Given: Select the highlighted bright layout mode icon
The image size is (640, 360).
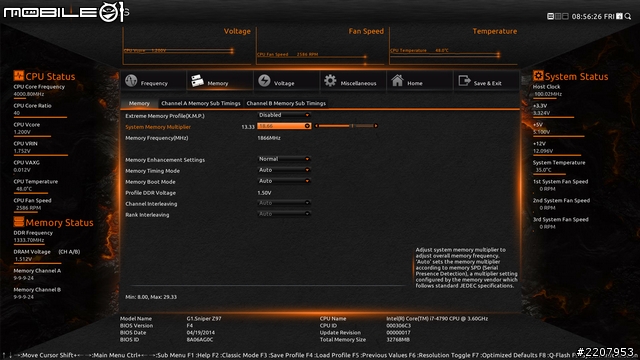Looking at the screenshot, I should pyautogui.click(x=550, y=16).
